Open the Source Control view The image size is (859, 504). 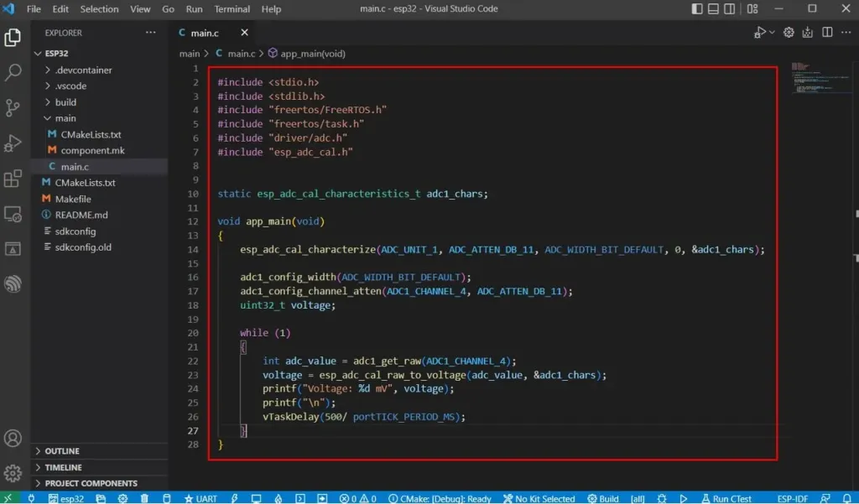(13, 107)
